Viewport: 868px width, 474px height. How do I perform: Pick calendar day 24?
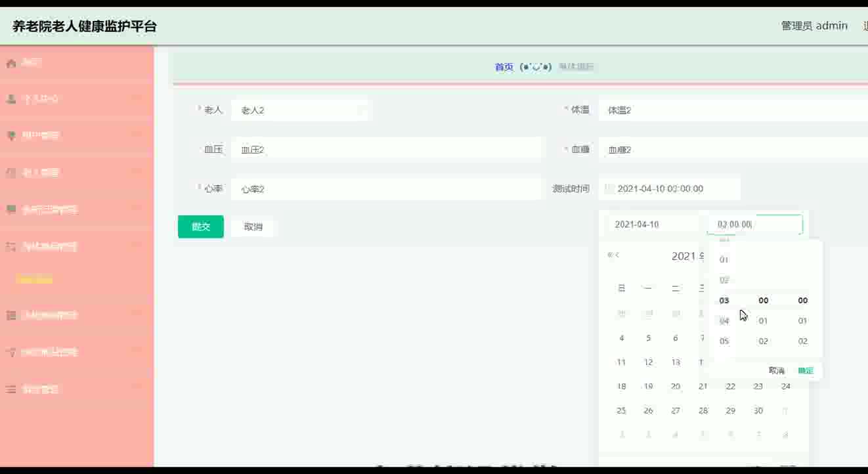(x=785, y=387)
